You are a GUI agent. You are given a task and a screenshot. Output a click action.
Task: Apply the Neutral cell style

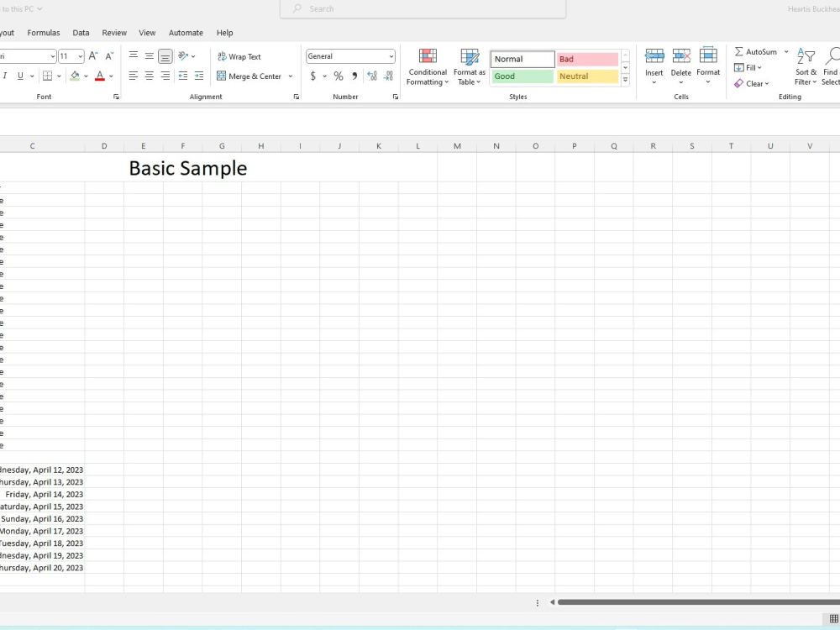tap(588, 76)
